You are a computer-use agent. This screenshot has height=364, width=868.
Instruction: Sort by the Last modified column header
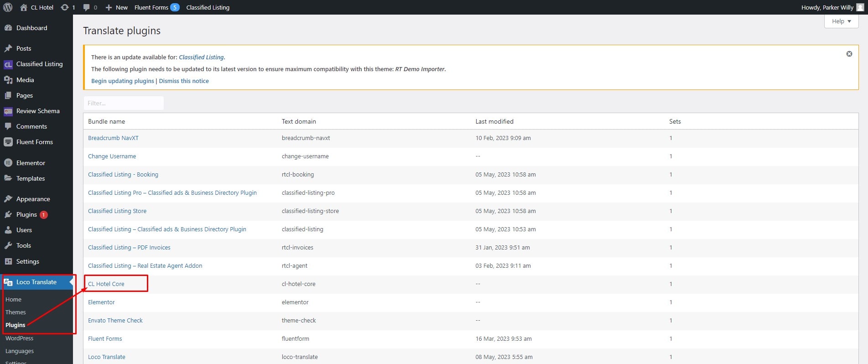tap(494, 121)
